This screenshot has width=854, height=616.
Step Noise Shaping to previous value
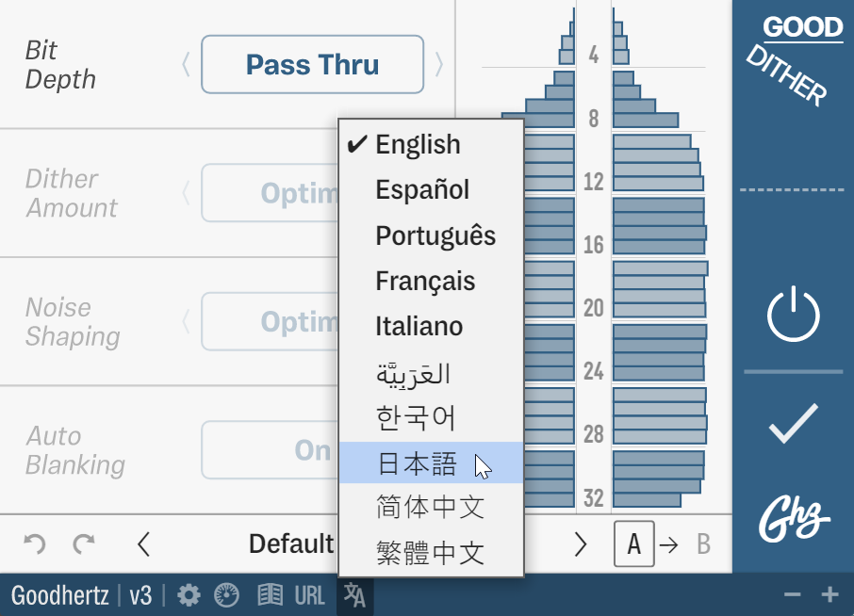coord(187,321)
